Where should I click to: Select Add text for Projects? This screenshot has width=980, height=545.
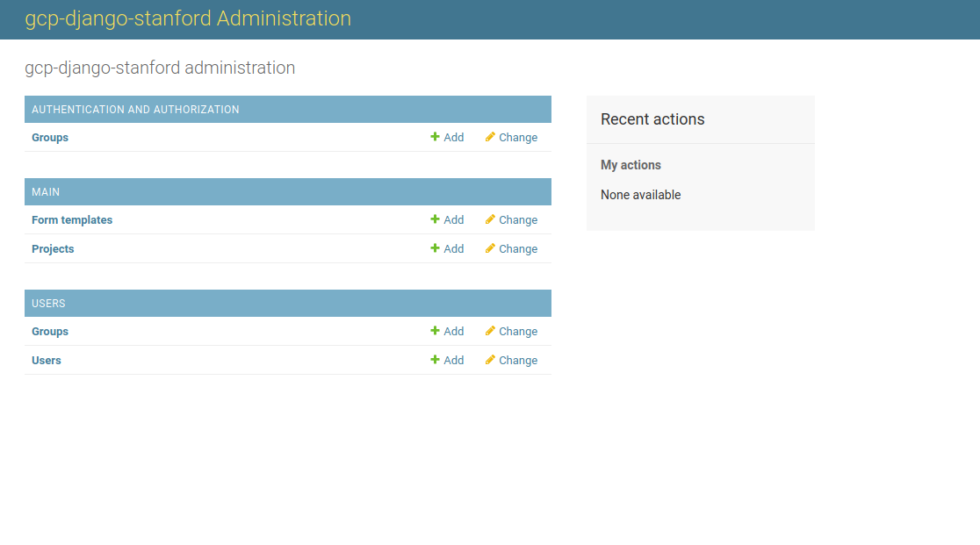pos(454,248)
